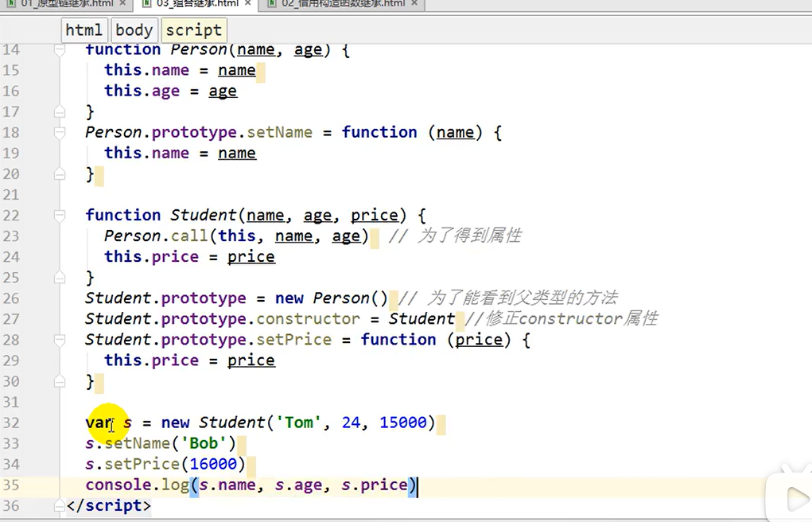The image size is (812, 522).
Task: Place cursor on the console.log statement
Action: (239, 485)
